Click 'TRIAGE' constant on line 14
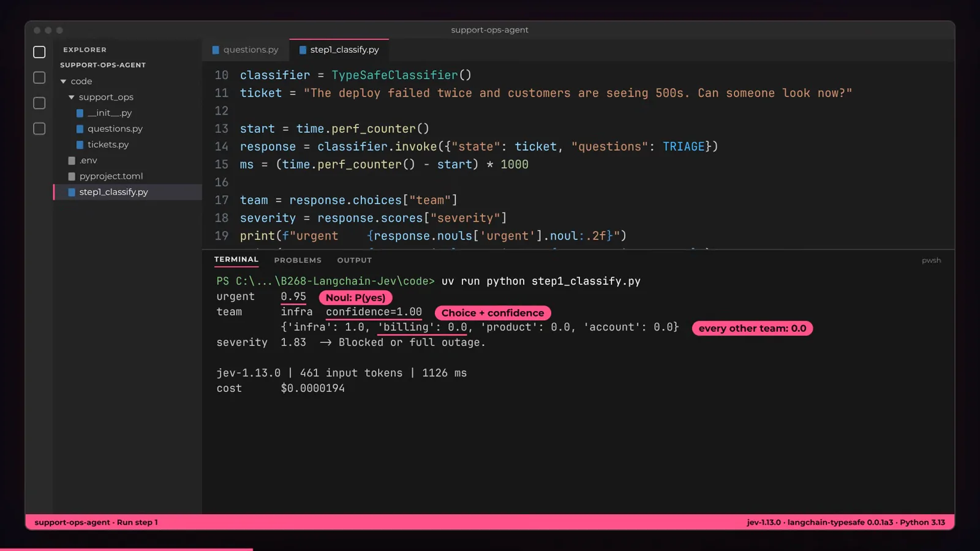 pos(684,147)
